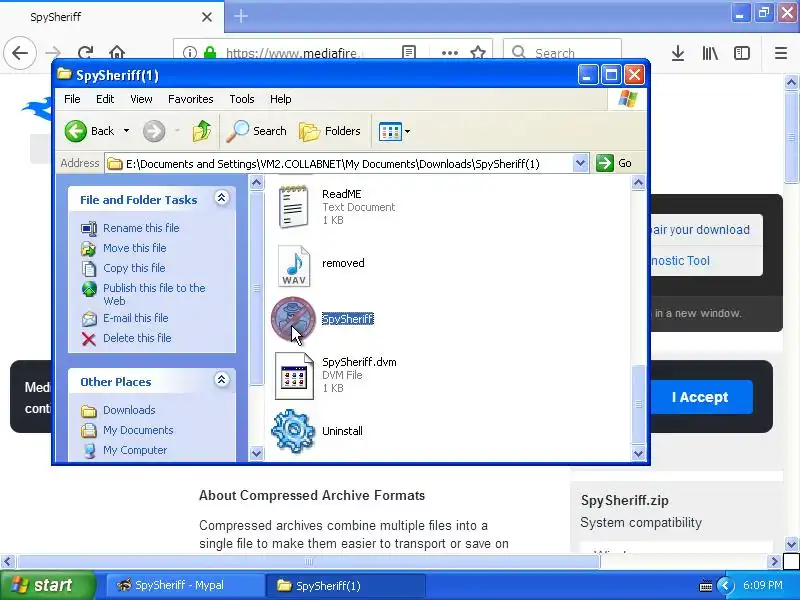The image size is (800, 600).
Task: Collapse the File and Folder Tasks panel
Action: tap(221, 198)
